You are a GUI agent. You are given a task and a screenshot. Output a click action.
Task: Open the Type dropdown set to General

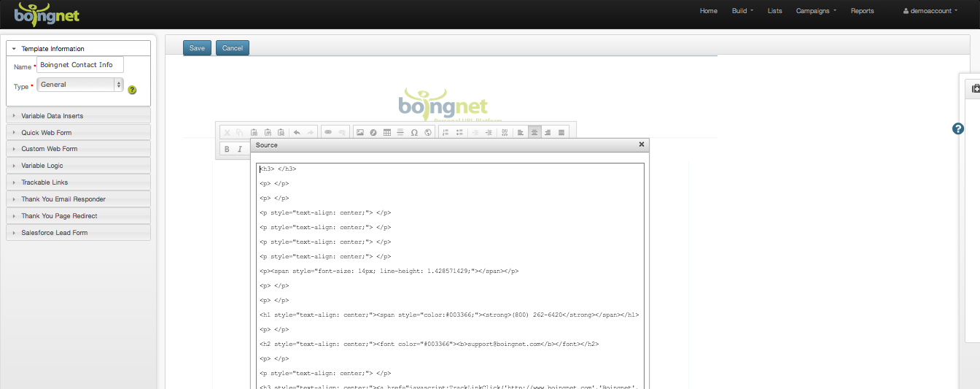tap(80, 85)
